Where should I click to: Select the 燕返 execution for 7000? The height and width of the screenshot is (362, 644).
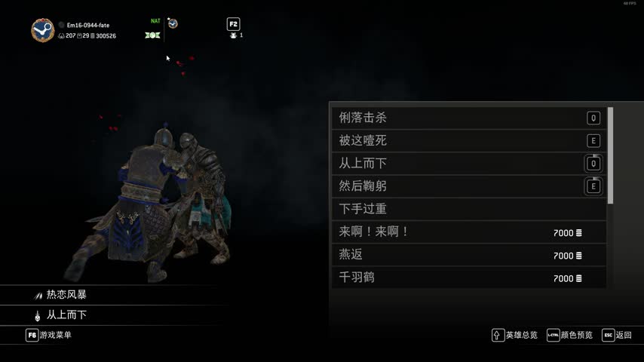pos(469,255)
